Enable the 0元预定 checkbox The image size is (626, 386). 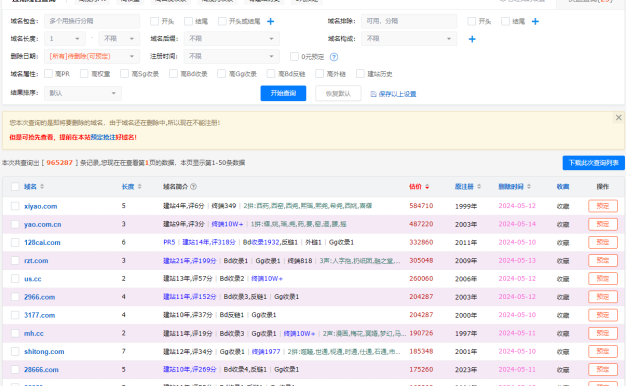click(294, 57)
